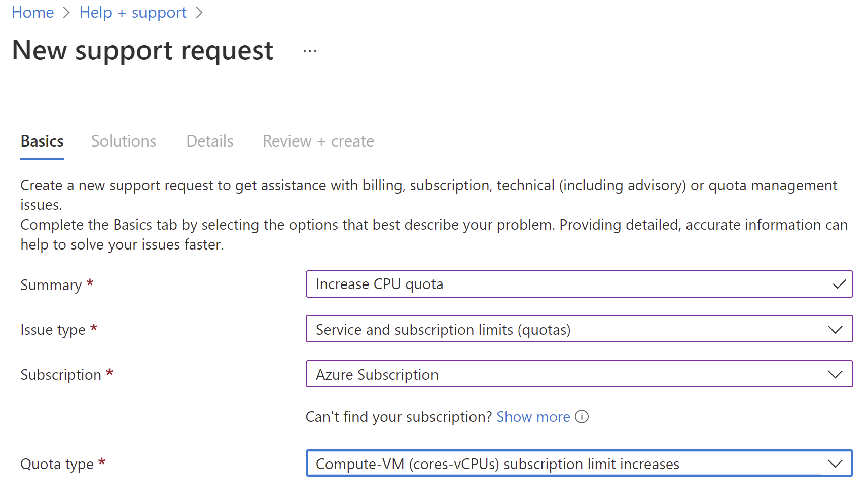The height and width of the screenshot is (499, 868).
Task: Click the chevron arrow in Issue type
Action: click(835, 330)
